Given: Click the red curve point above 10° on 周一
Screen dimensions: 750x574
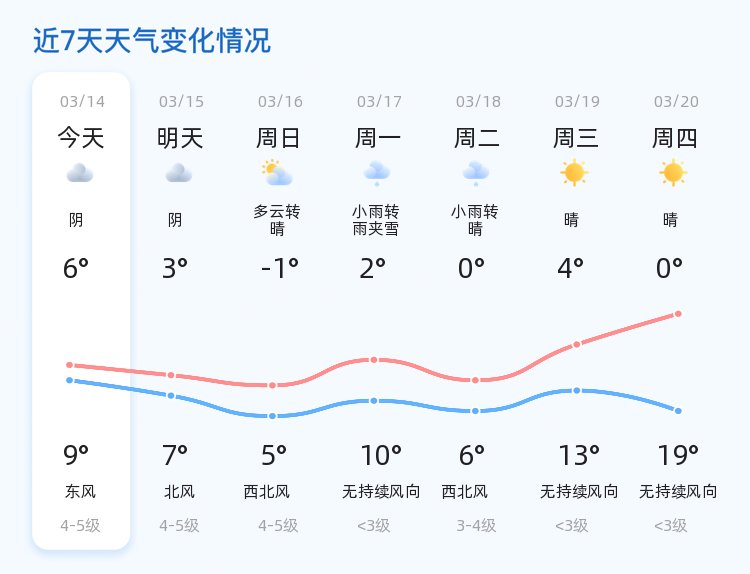Looking at the screenshot, I should (374, 360).
